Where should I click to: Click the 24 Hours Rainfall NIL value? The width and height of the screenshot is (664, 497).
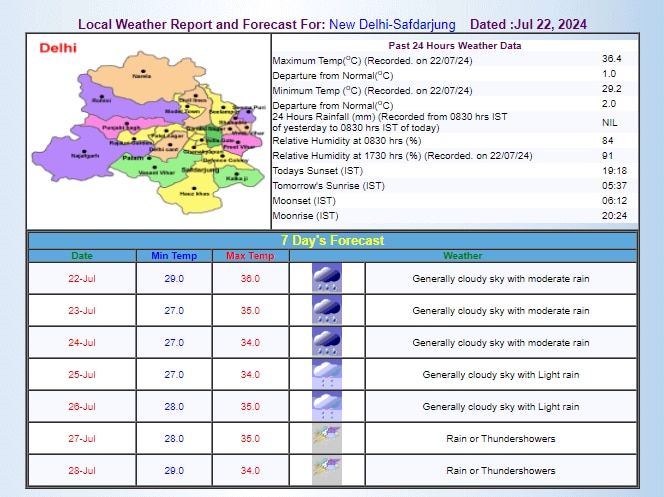(609, 123)
